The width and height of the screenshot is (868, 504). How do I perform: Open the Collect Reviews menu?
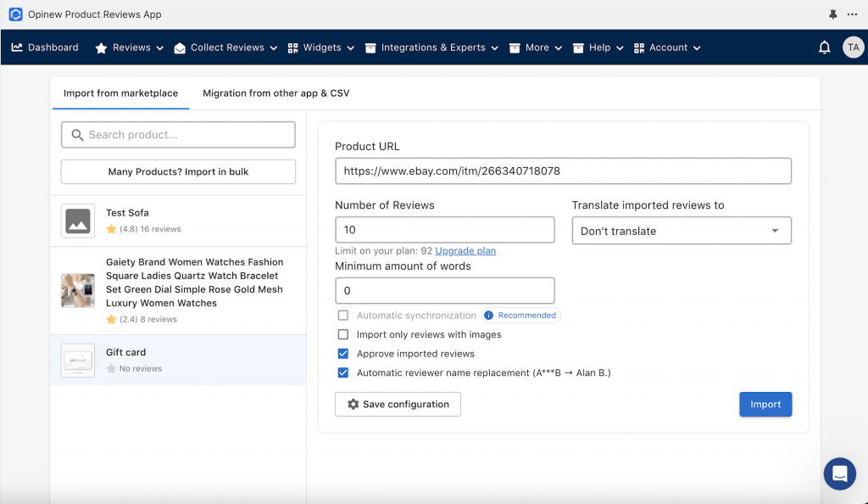tap(225, 48)
